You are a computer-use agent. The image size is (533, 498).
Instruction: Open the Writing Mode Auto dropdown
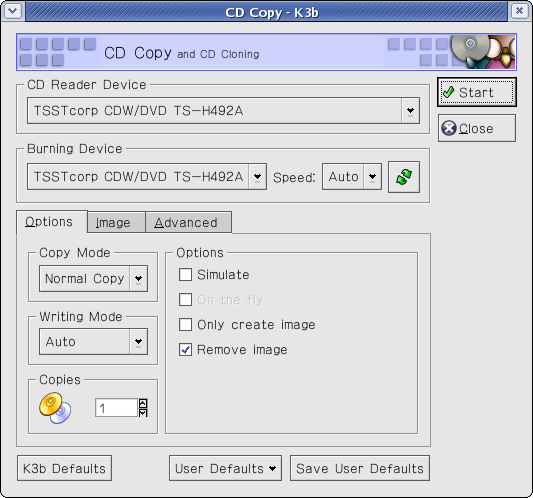point(93,341)
